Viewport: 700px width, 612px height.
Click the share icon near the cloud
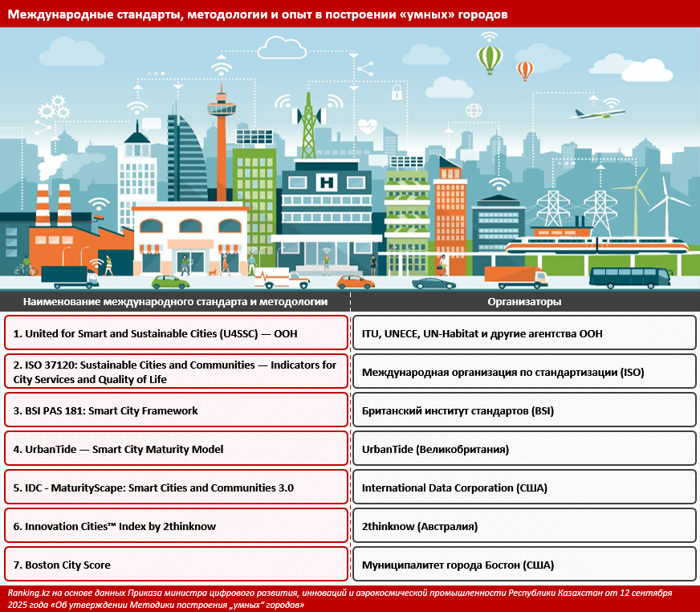click(365, 68)
